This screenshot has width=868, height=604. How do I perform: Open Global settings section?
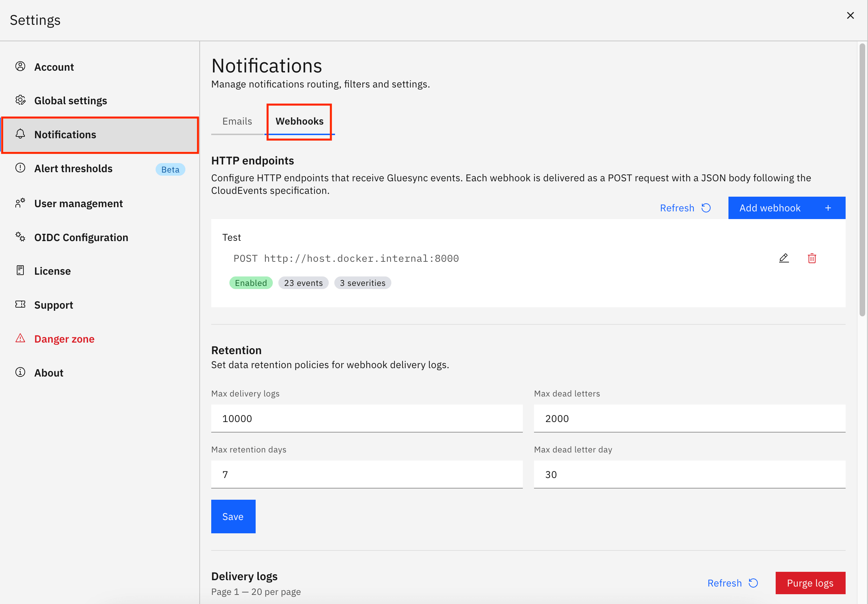[x=100, y=100]
